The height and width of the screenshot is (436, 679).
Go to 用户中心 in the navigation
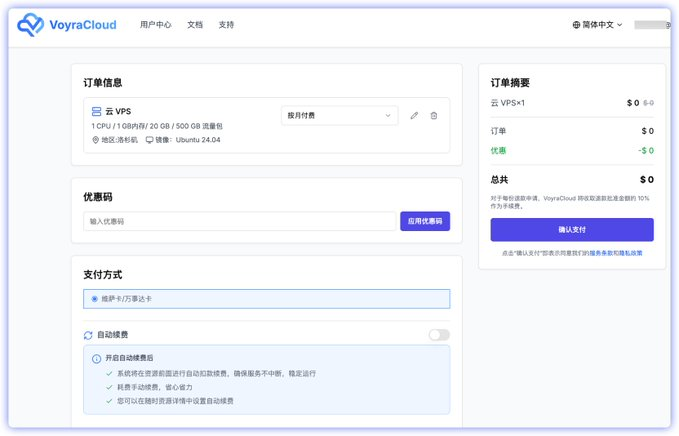tap(155, 25)
